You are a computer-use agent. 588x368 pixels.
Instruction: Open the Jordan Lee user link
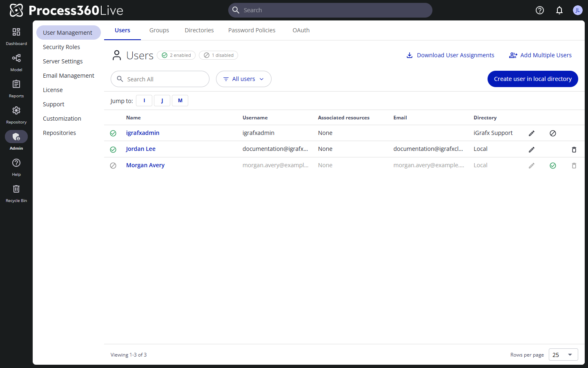click(x=140, y=149)
